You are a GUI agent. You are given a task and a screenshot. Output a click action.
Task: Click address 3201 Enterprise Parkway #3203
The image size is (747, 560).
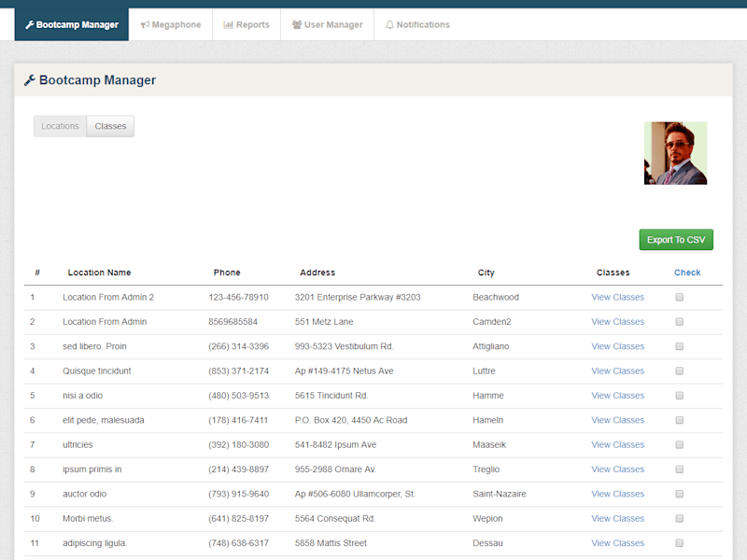pos(358,297)
